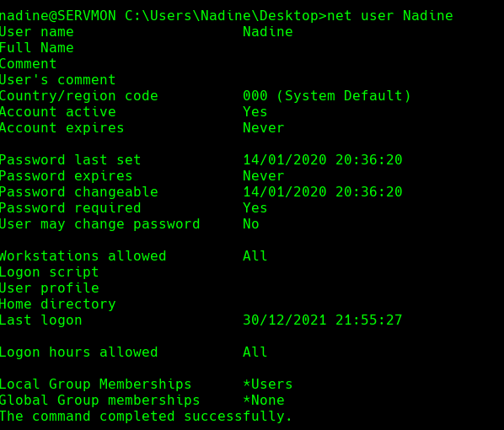The width and height of the screenshot is (504, 430).
Task: Select the '000 (System Default)' value
Action: (x=327, y=96)
